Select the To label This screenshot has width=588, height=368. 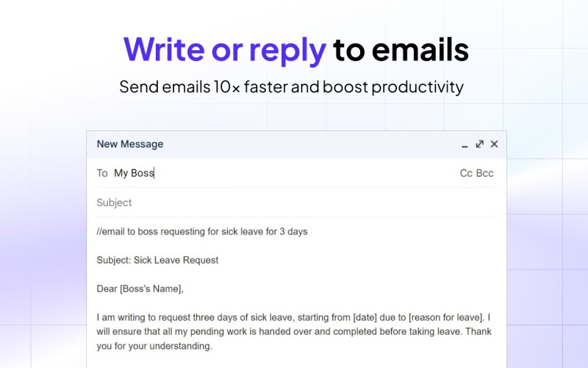point(102,173)
